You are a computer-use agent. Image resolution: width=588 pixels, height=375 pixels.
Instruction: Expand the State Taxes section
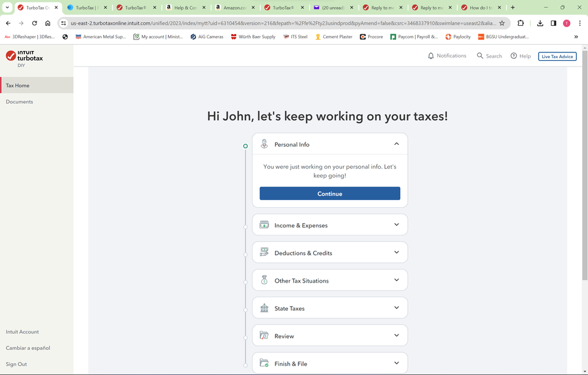tap(396, 308)
